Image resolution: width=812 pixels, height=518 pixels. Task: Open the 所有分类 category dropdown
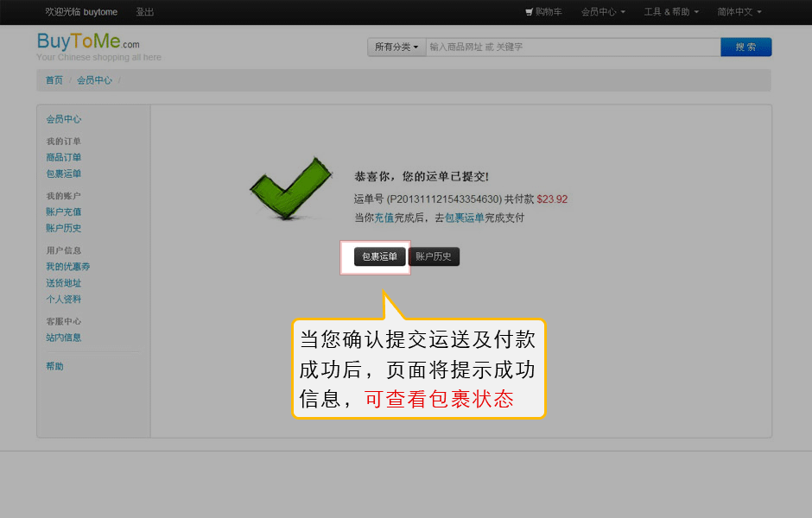tap(396, 47)
